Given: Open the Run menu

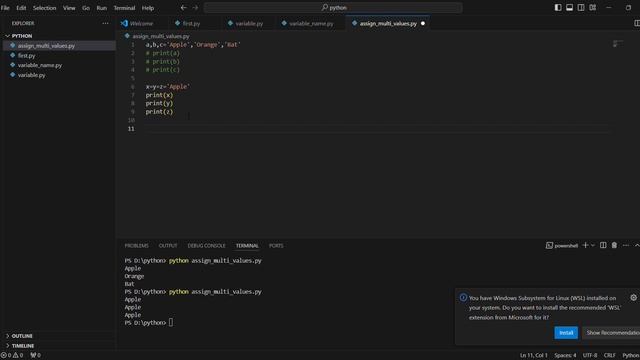Looking at the screenshot, I should [x=102, y=8].
